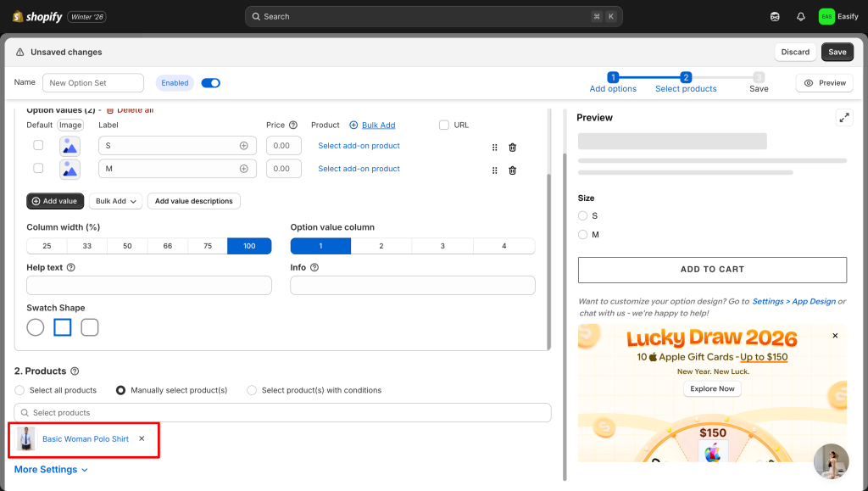Close the Lucky Draw 2026 banner
868x491 pixels.
tap(835, 336)
